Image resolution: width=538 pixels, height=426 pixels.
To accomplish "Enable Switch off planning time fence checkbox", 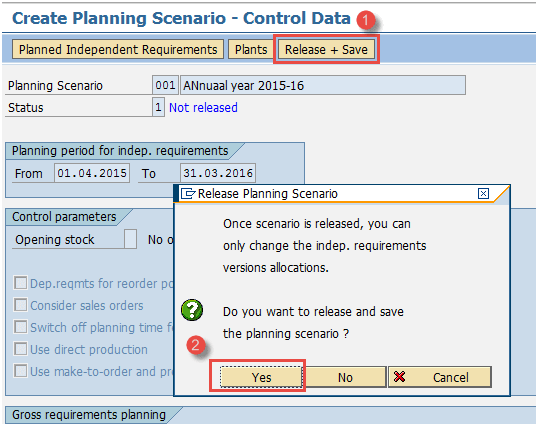I will tap(21, 327).
